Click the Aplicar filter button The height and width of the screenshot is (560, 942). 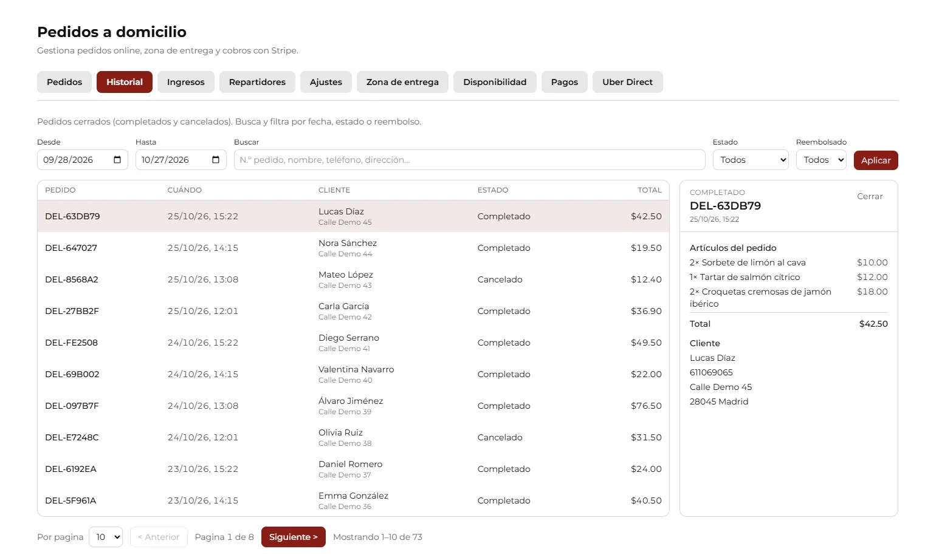(876, 160)
